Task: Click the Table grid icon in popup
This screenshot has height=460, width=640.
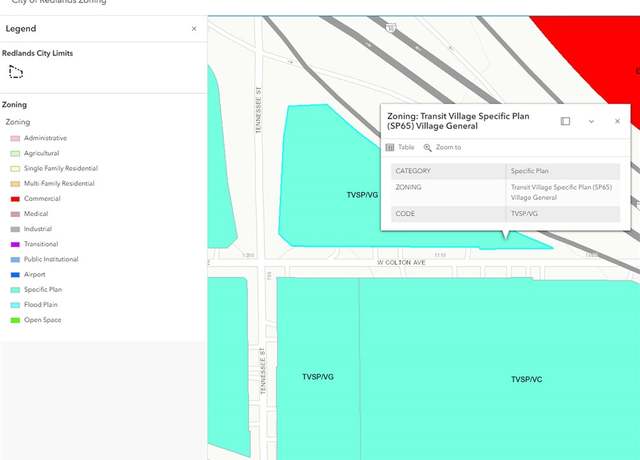Action: (x=390, y=147)
